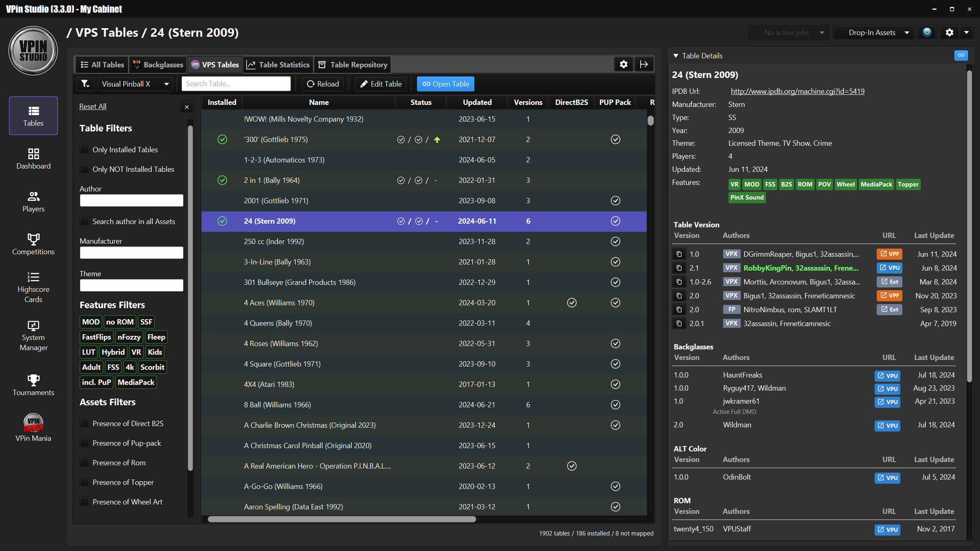This screenshot has width=980, height=551.
Task: Open the Dashboard sidebar section
Action: click(33, 159)
